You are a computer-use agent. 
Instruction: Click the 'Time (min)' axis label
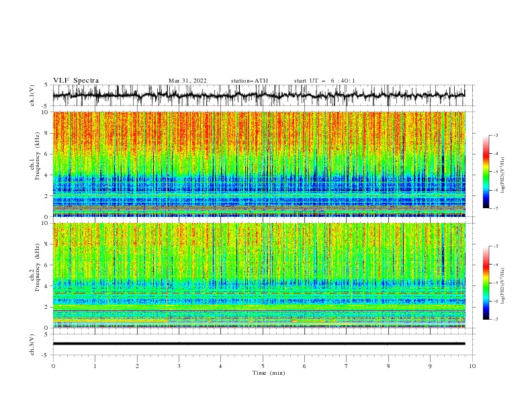tap(269, 373)
